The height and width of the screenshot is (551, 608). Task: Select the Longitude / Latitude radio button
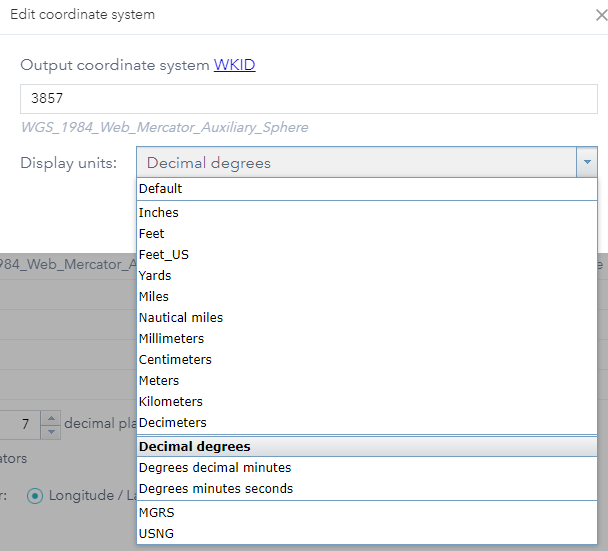click(x=37, y=495)
